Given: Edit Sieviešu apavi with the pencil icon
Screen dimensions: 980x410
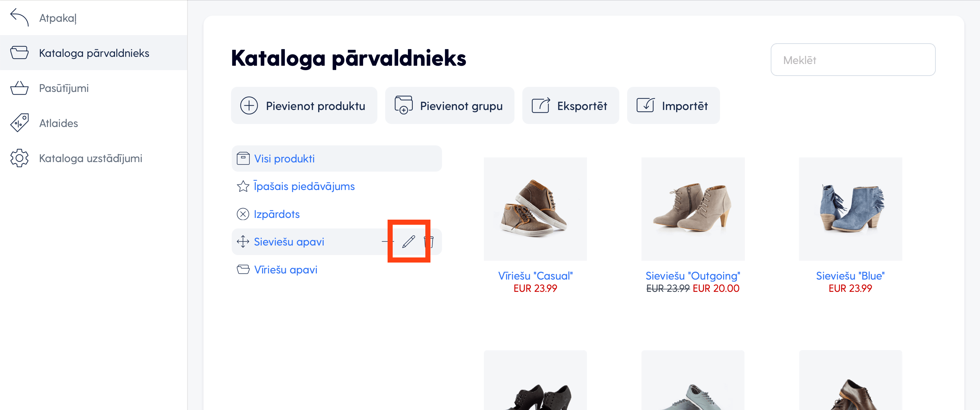Looking at the screenshot, I should 409,241.
